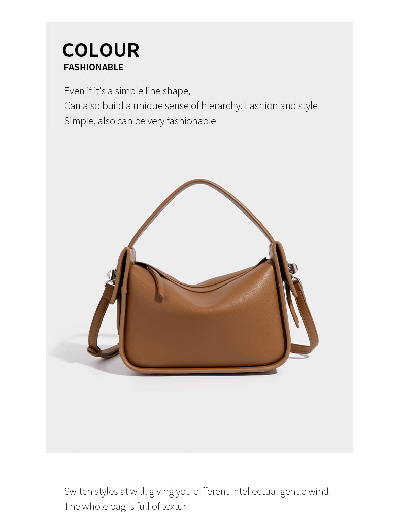Click the line about unique sense of hierarchy
The width and height of the screenshot is (401, 532).
(x=191, y=105)
